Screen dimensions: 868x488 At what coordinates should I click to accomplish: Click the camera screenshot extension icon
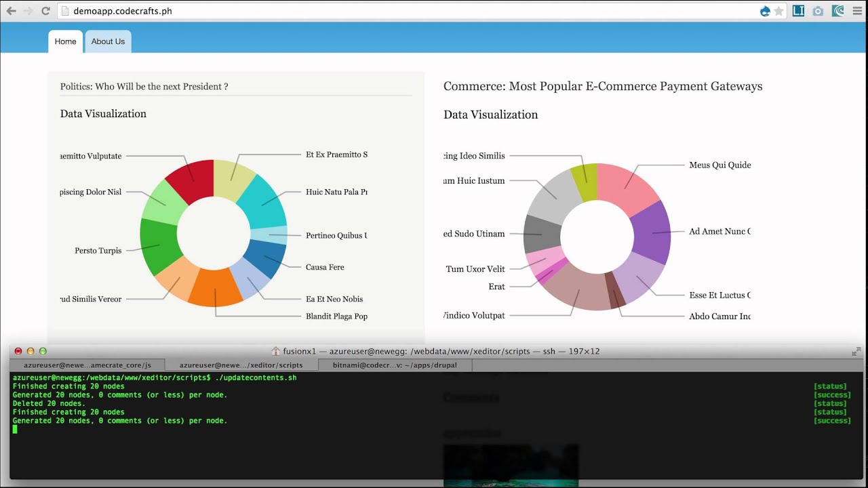point(818,11)
